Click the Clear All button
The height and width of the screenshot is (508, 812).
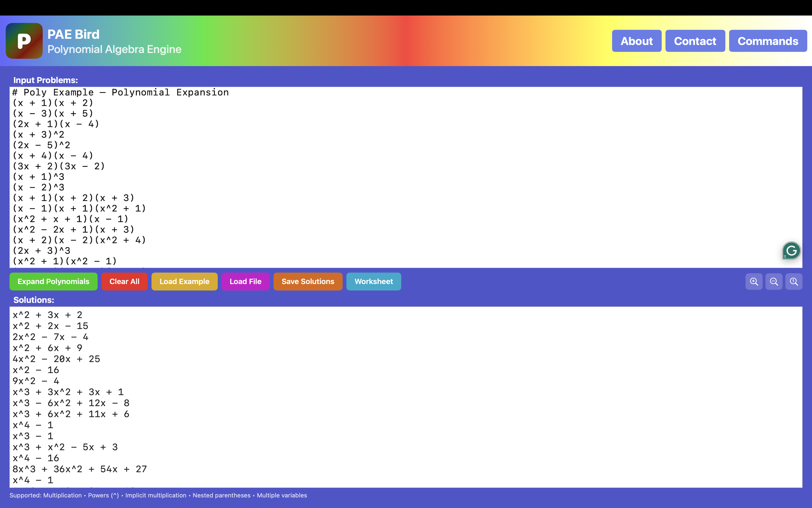tap(125, 282)
